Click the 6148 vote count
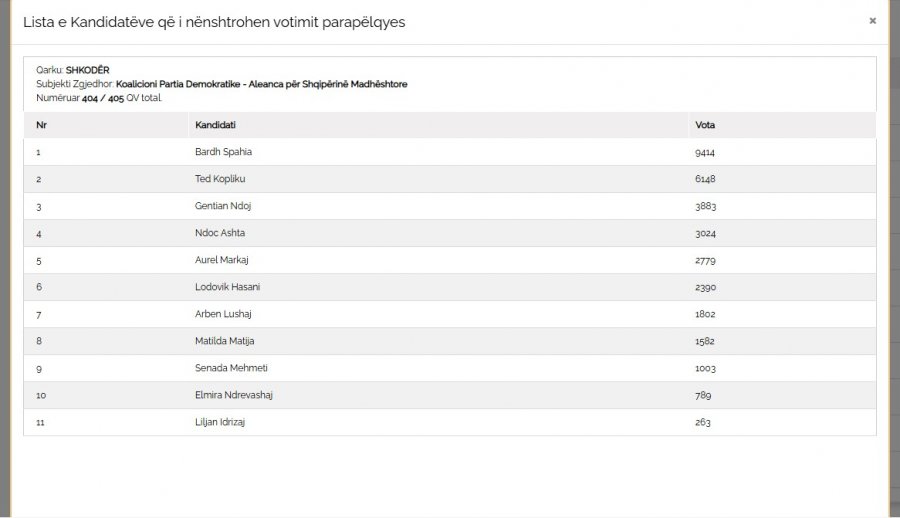 [705, 179]
